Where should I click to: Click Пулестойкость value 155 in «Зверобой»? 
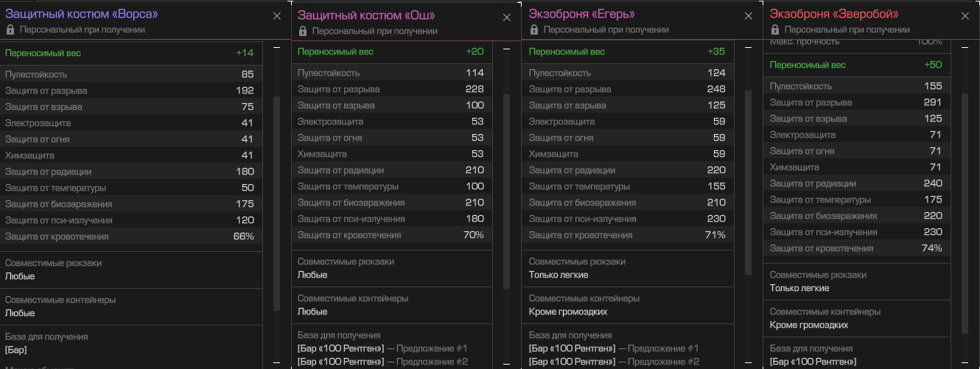pyautogui.click(x=933, y=86)
